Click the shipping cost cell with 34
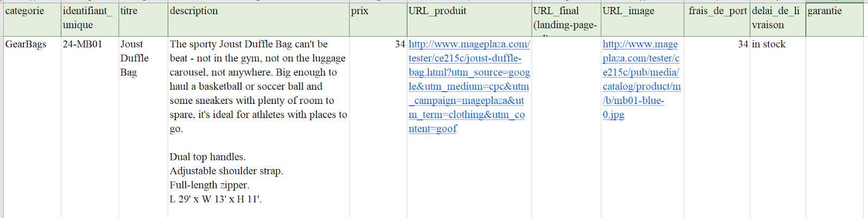 pyautogui.click(x=718, y=127)
